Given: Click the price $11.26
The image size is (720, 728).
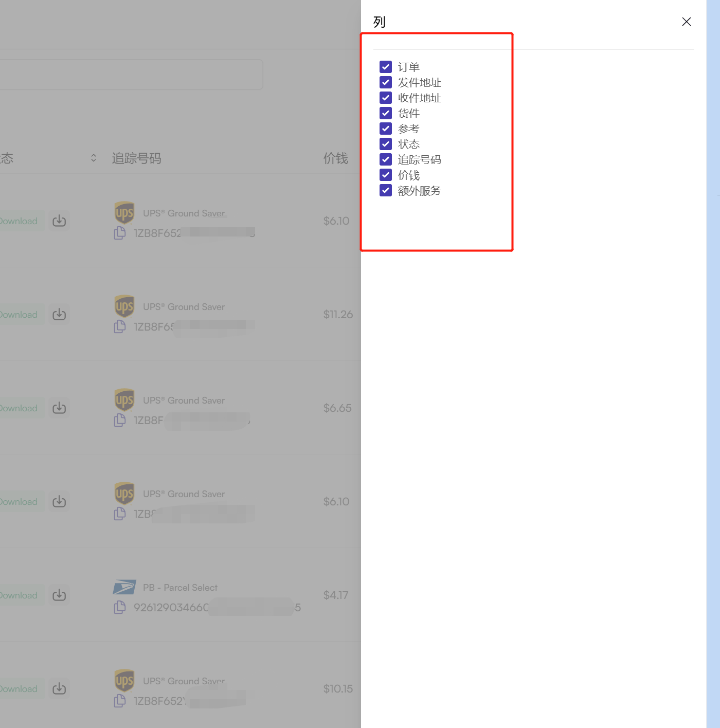Looking at the screenshot, I should pyautogui.click(x=338, y=314).
